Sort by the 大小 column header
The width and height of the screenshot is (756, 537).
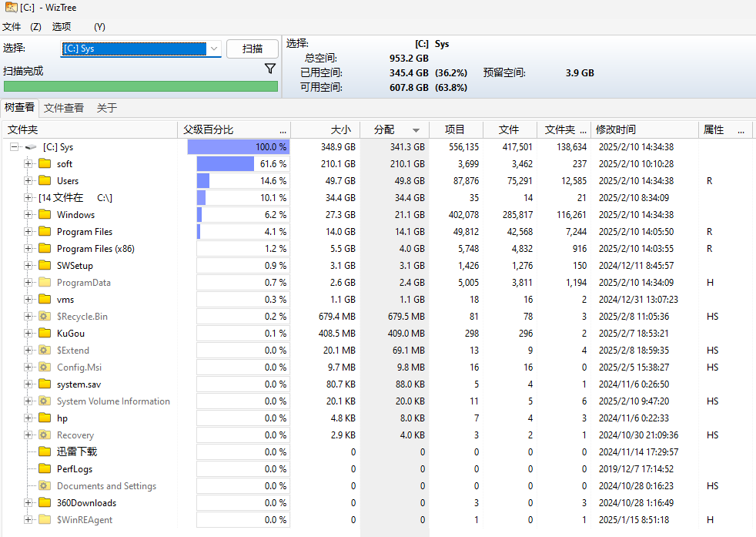[x=326, y=129]
